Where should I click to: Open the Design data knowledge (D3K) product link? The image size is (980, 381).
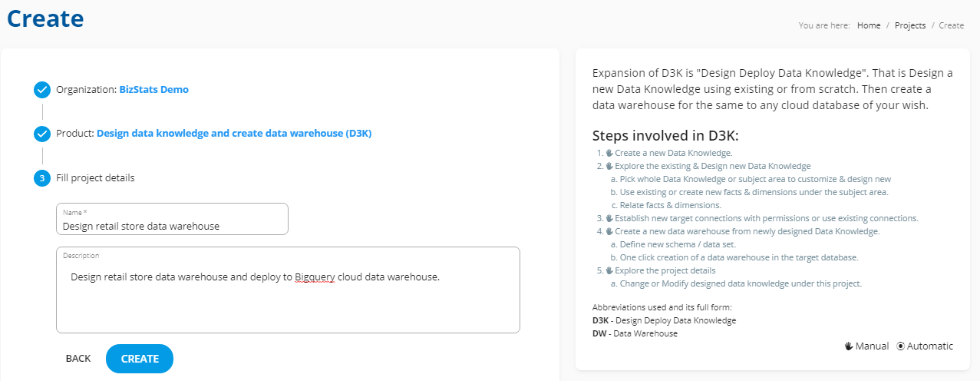click(234, 134)
